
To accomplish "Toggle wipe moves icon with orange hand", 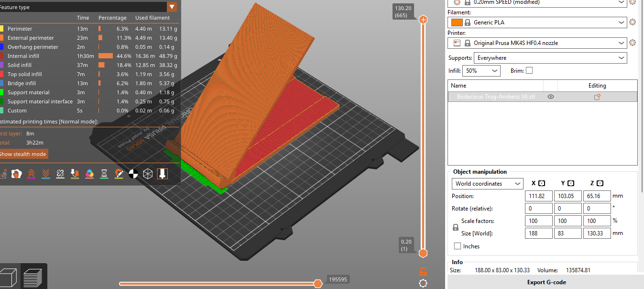I will (17, 174).
